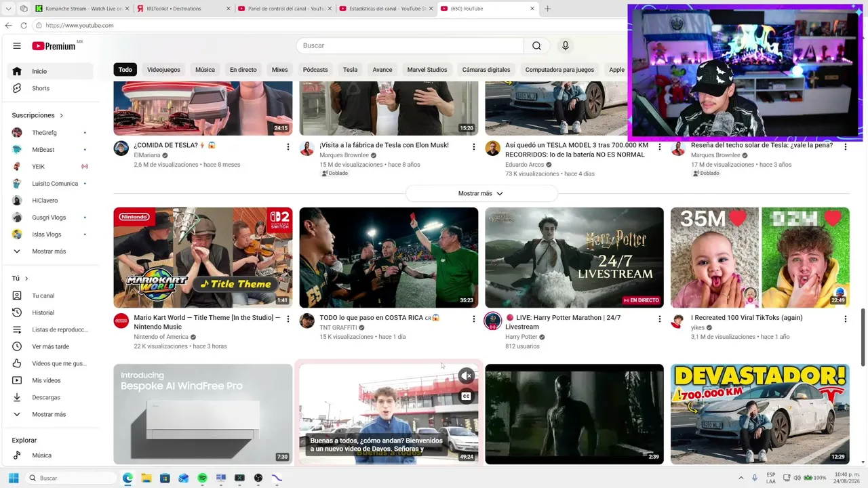This screenshot has height=488, width=868.
Task: Open DEVASTADOR Tesla video thumbnail
Action: (x=760, y=414)
